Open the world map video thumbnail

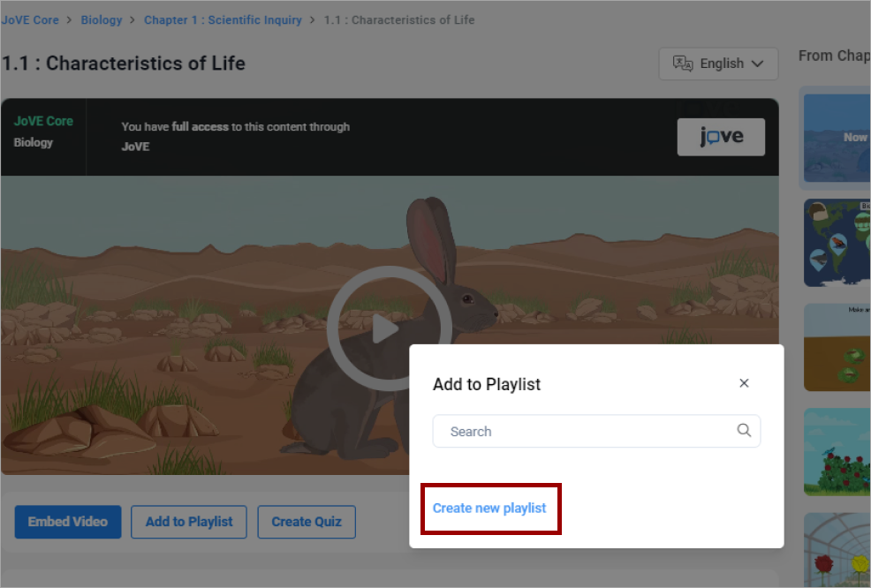836,243
